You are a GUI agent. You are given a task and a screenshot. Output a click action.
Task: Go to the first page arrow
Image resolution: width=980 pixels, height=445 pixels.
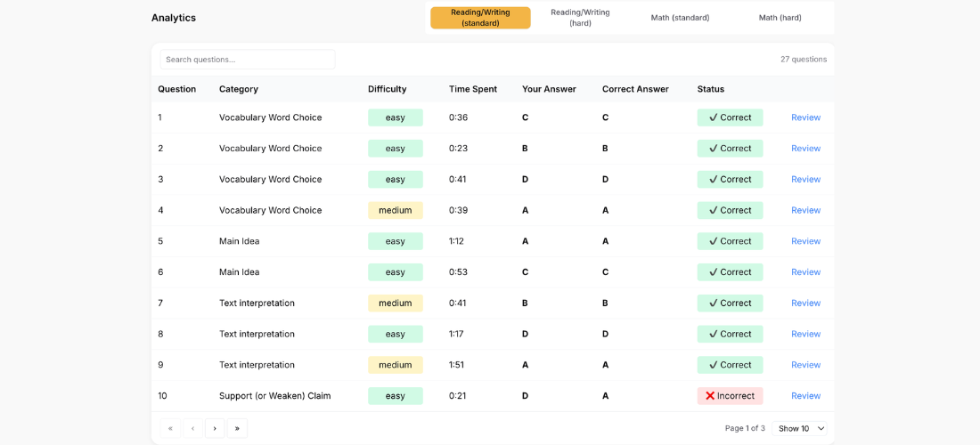pyautogui.click(x=171, y=428)
